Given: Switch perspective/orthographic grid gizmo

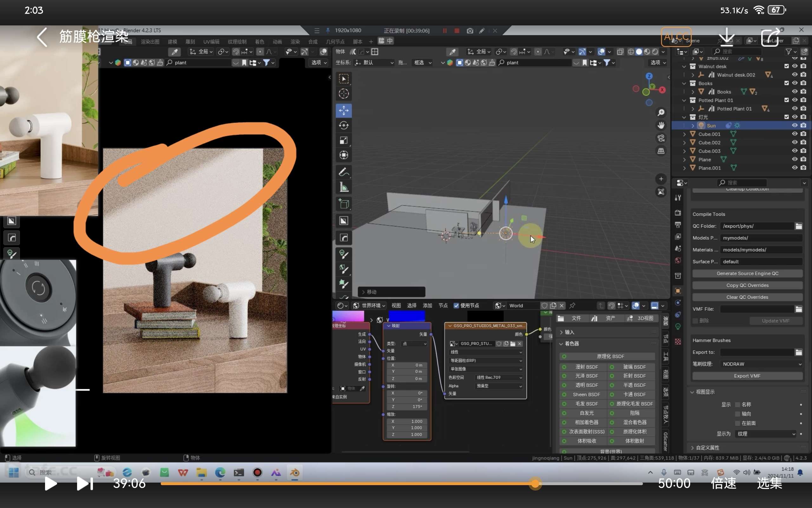Looking at the screenshot, I should click(661, 151).
